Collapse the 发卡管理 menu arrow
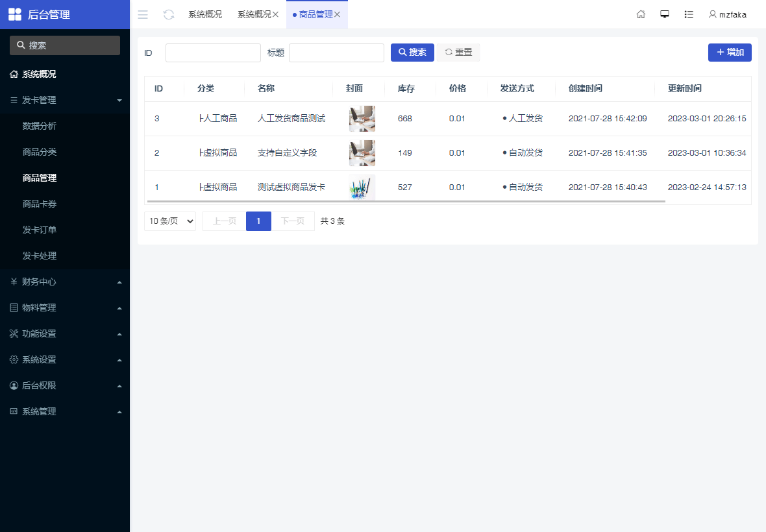This screenshot has width=766, height=532. [119, 101]
